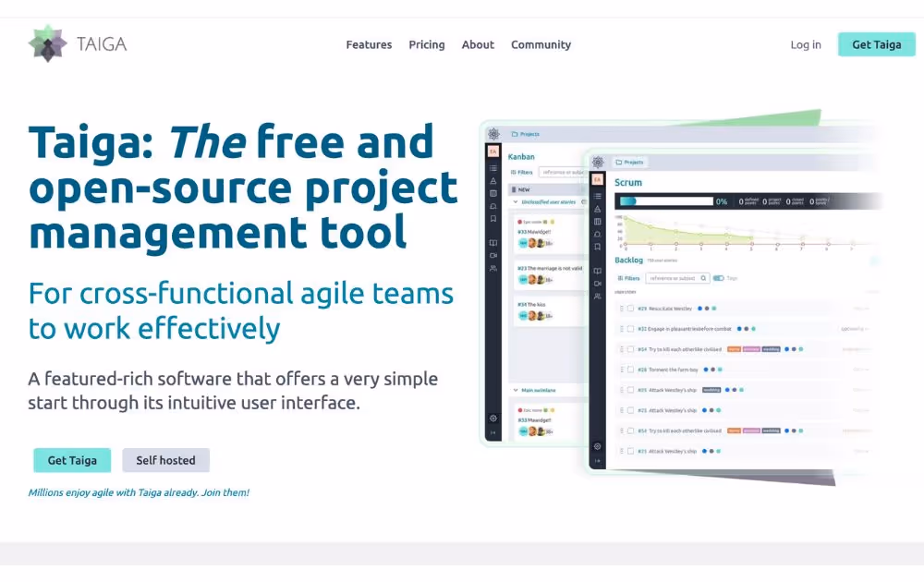Click the Log in link
Viewport: 924px width, 582px height.
tap(806, 44)
